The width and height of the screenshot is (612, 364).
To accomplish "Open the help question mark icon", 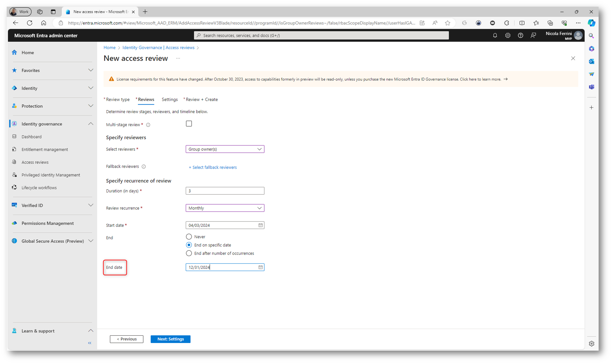I will coord(520,35).
